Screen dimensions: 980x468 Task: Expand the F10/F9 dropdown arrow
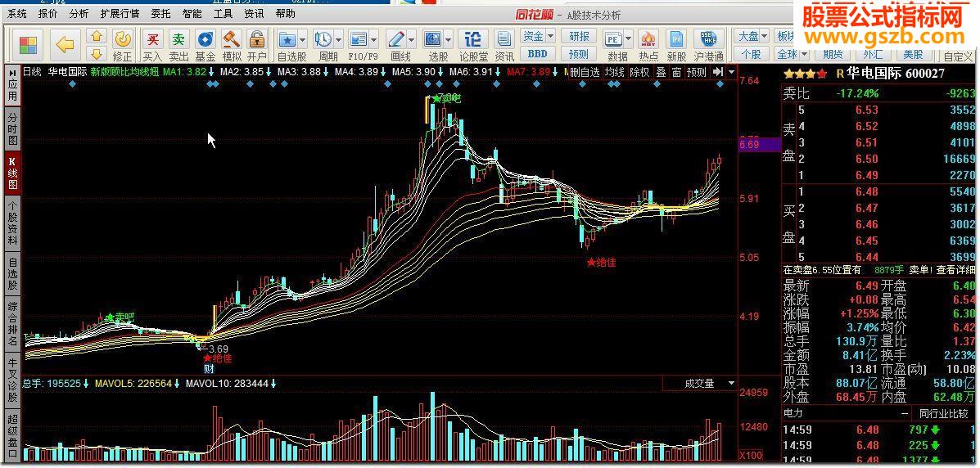pos(373,40)
